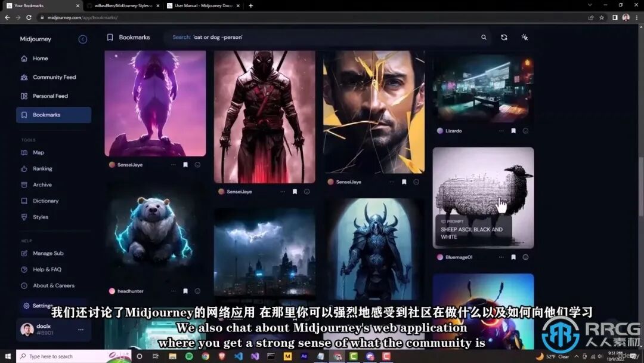Viewport: 644px width, 363px height.
Task: Open Styles from sidebar
Action: 41,217
